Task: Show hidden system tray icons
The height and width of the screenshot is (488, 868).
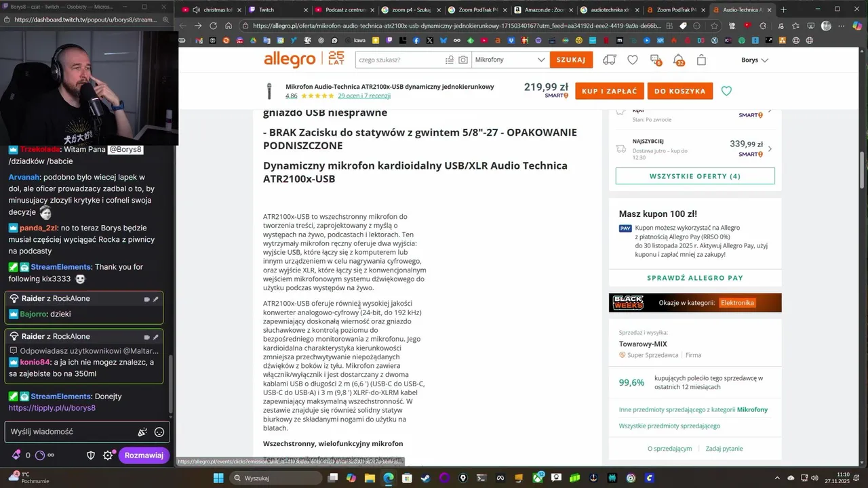Action: point(777,478)
